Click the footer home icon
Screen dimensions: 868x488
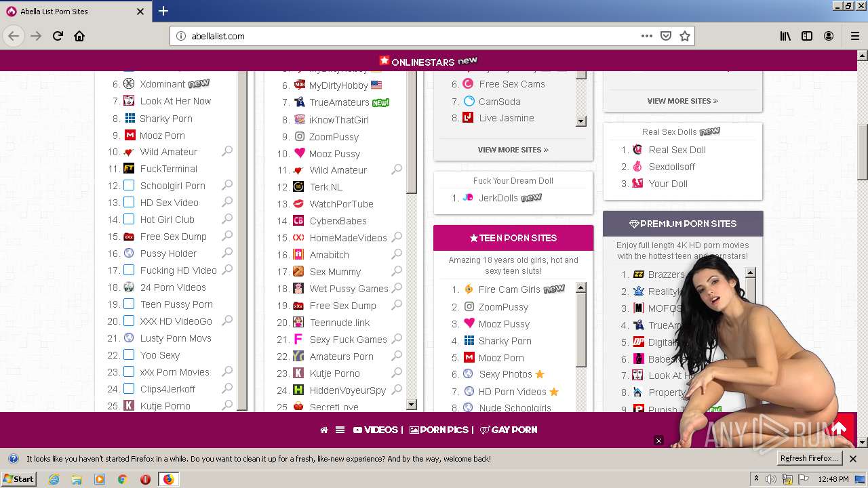click(x=324, y=430)
